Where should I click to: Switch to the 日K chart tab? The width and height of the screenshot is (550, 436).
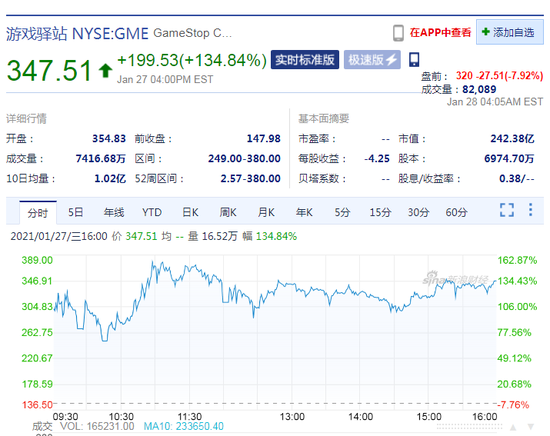190,212
